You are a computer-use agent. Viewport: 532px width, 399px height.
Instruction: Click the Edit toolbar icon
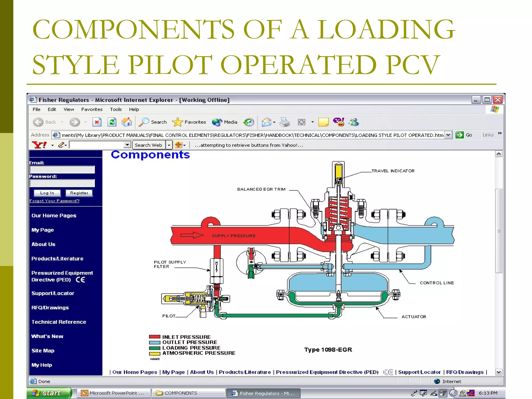click(302, 122)
